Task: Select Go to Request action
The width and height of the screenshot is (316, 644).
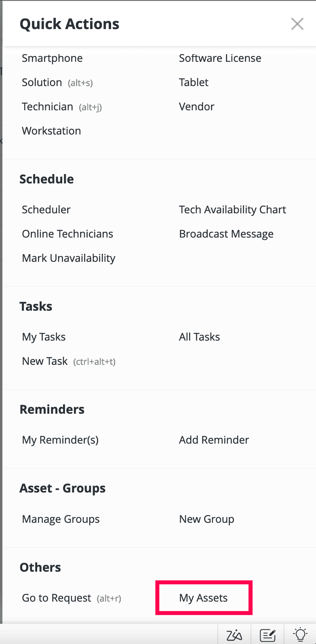Action: pyautogui.click(x=57, y=598)
